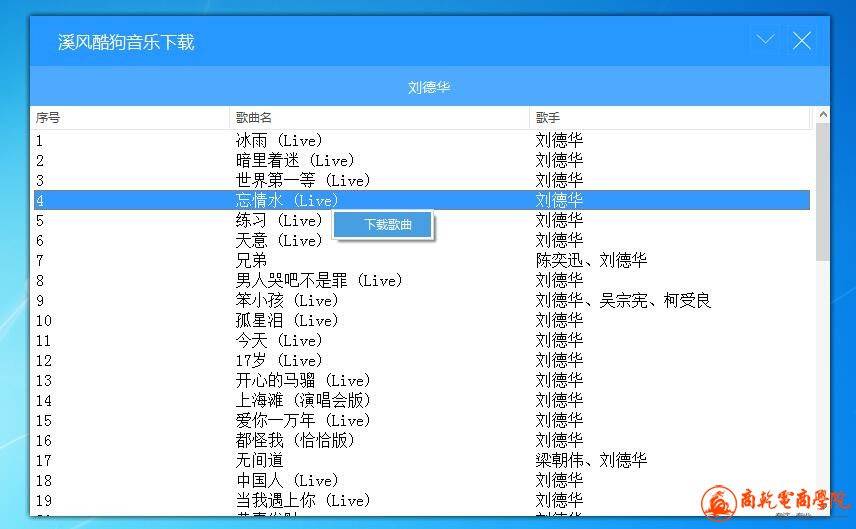Sort by the 序号 column header
Viewport: 856px width, 529px height.
[129, 117]
